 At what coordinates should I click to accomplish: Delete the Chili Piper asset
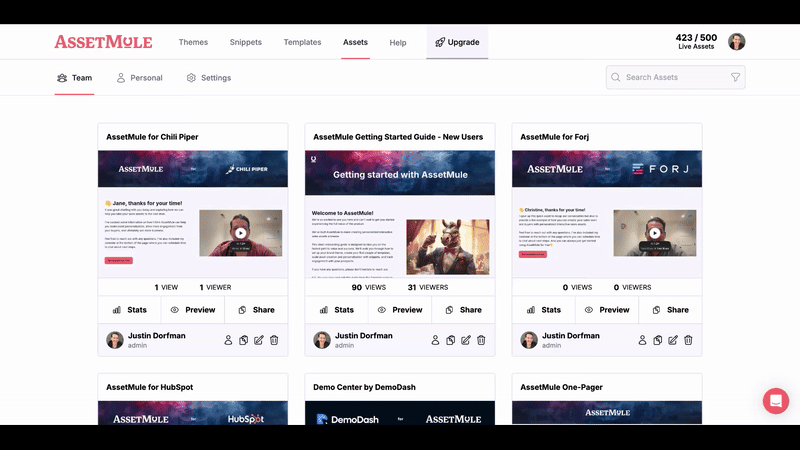(x=274, y=340)
